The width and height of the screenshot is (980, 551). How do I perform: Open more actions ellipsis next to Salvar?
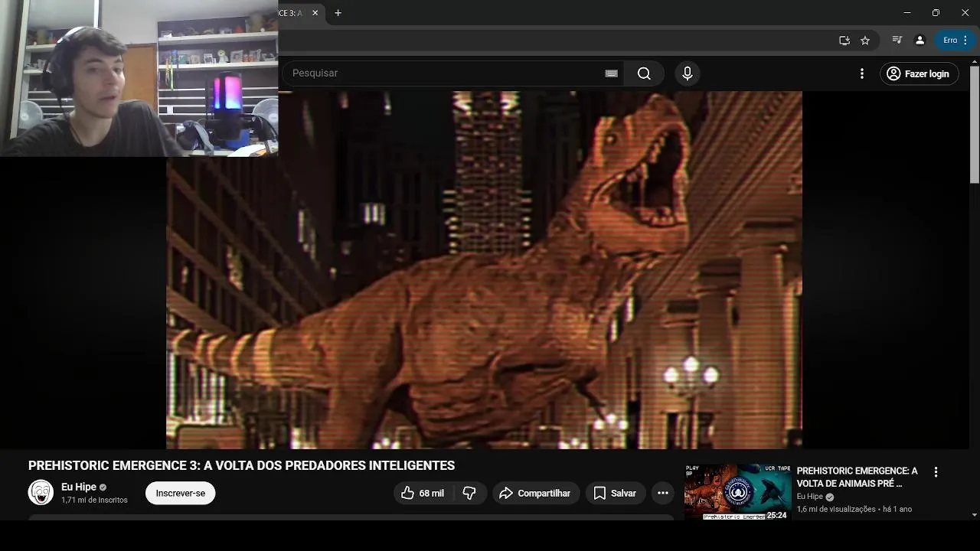click(663, 494)
